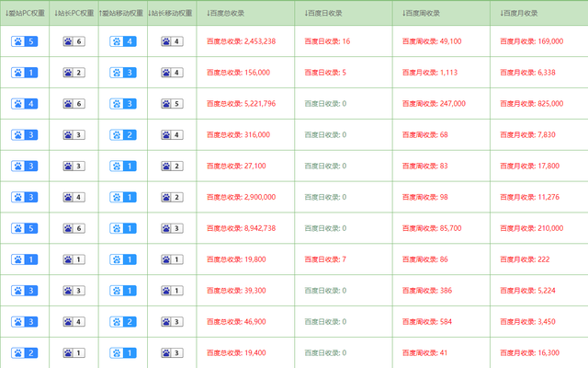Click 百度月收录: 16,300
The width and height of the screenshot is (588, 368).
coord(530,353)
